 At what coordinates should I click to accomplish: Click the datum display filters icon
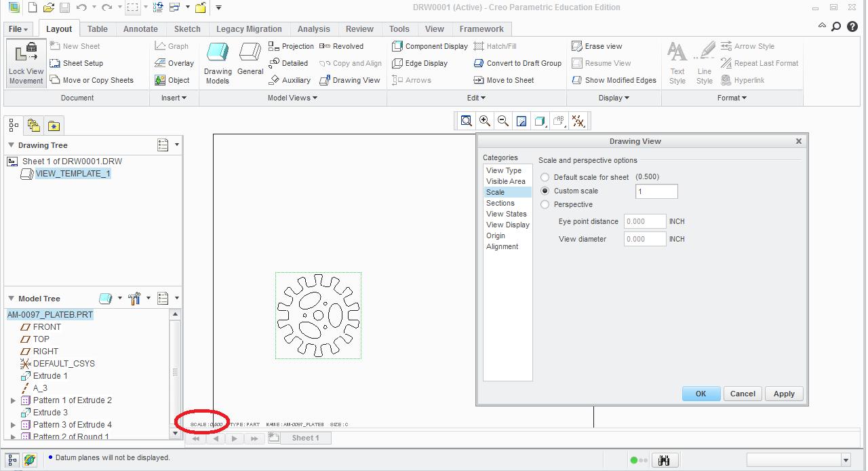coord(578,121)
